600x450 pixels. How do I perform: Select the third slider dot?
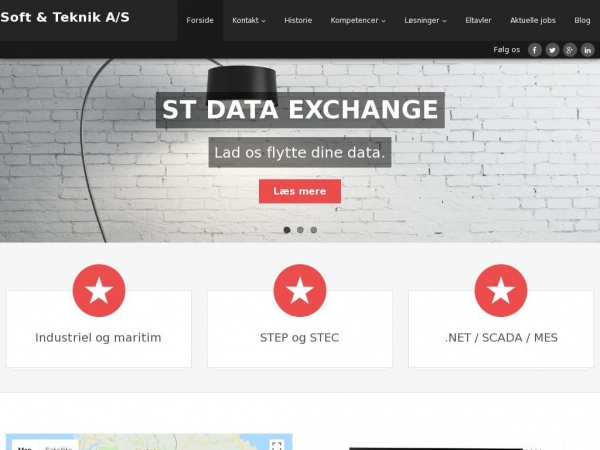pos(314,230)
